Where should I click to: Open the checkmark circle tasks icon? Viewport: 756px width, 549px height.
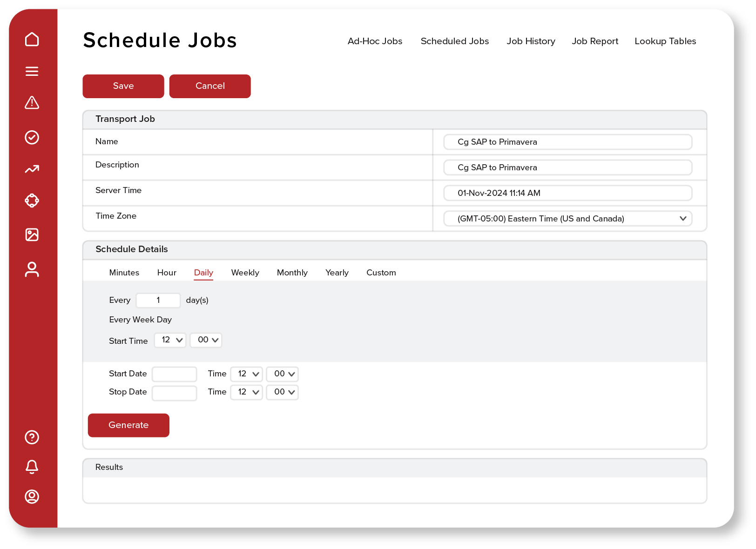32,137
